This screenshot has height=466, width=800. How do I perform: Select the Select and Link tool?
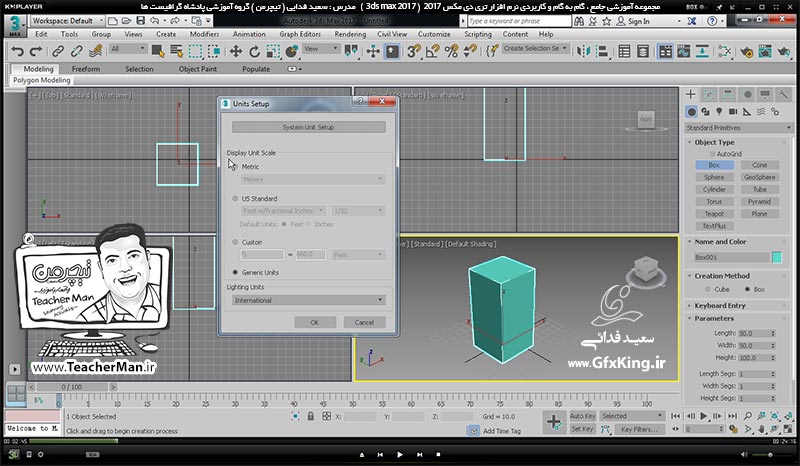point(58,51)
